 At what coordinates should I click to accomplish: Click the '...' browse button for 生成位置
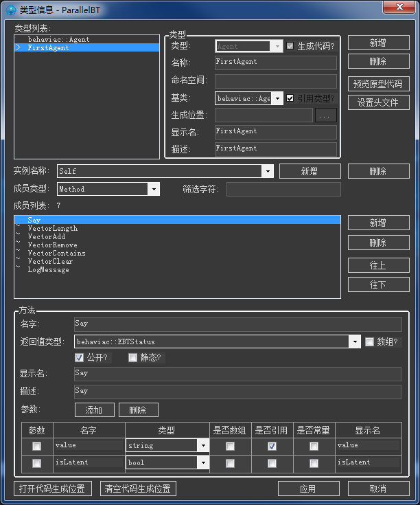tap(326, 115)
